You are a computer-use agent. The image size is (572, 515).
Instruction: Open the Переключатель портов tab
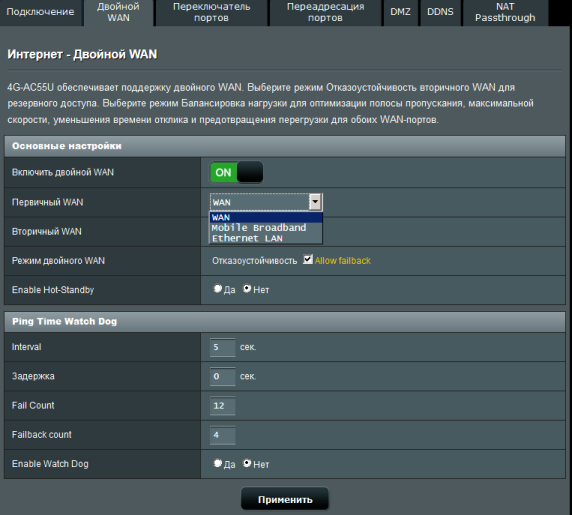(x=212, y=13)
